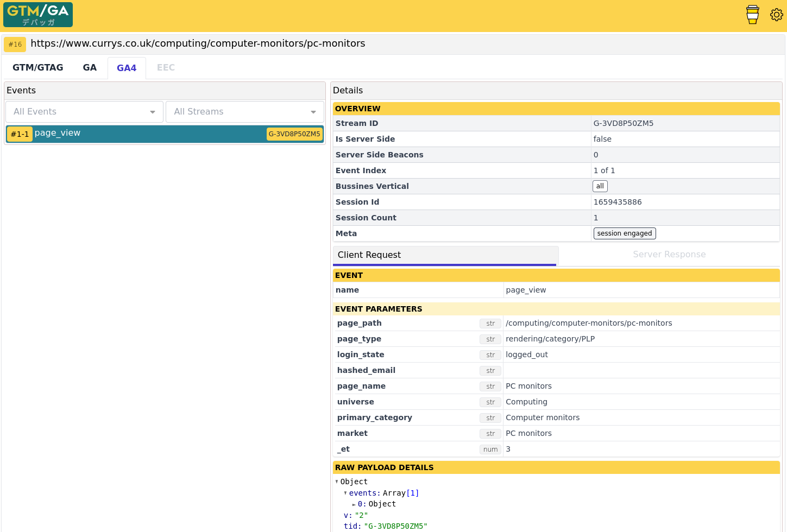
Task: Click the universe value Computing
Action: tap(526, 402)
